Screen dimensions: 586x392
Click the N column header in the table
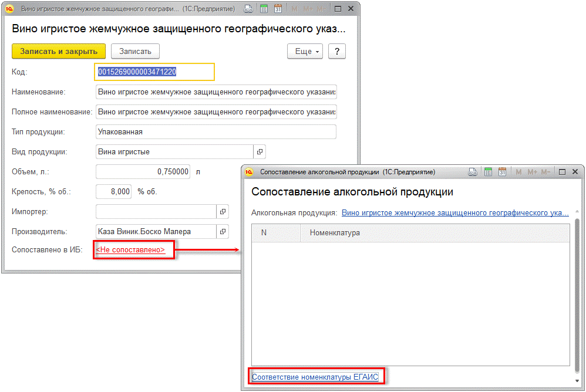point(276,232)
